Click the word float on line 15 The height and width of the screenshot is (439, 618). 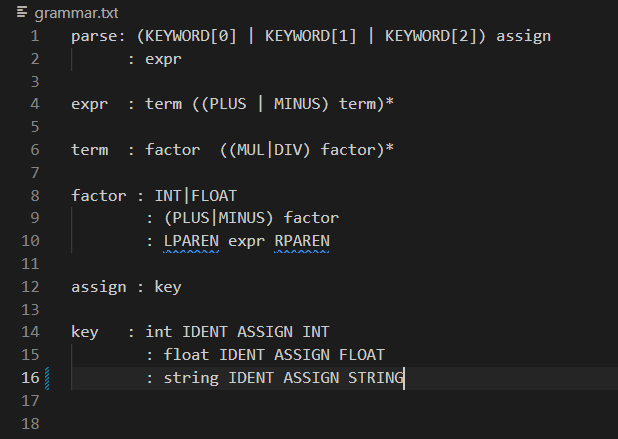point(186,355)
